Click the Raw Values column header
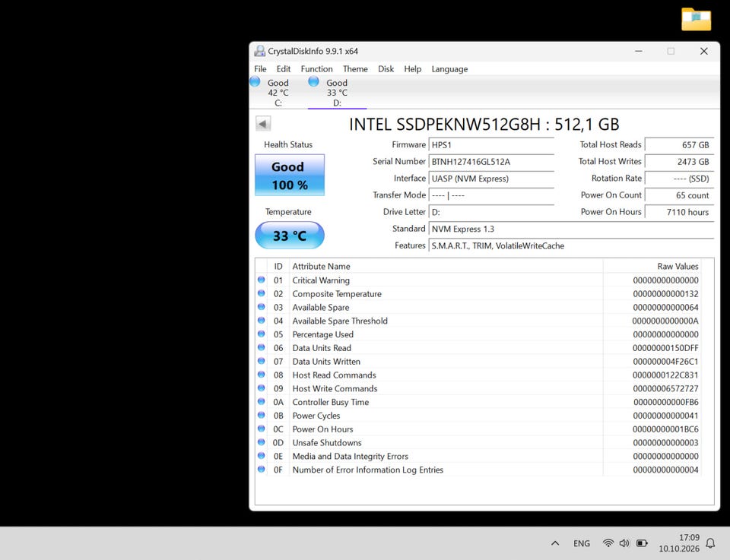This screenshot has width=730, height=560. coord(652,266)
